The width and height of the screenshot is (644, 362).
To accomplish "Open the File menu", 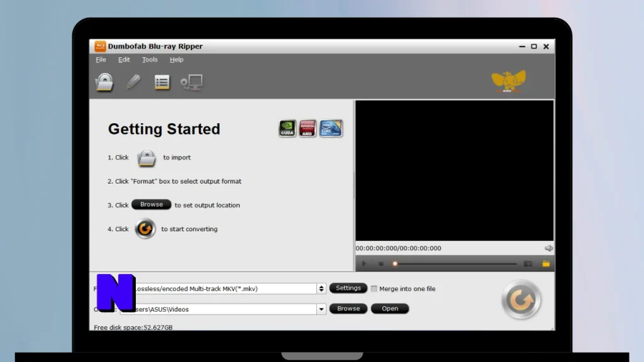I will coord(101,60).
